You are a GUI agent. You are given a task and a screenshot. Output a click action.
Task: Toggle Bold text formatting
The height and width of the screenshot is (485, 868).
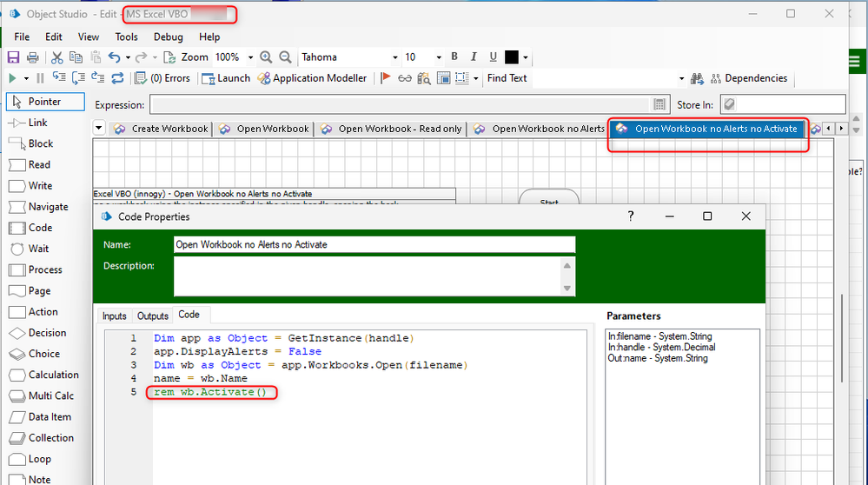[454, 57]
